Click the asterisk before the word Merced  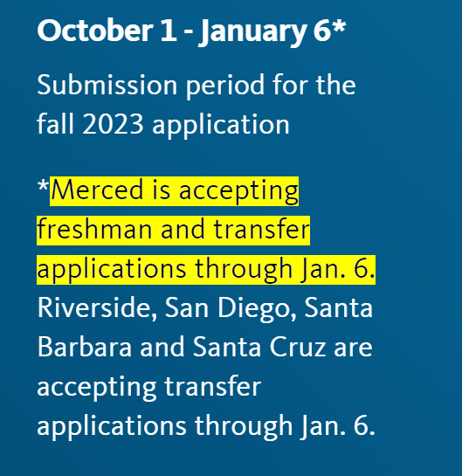43,185
